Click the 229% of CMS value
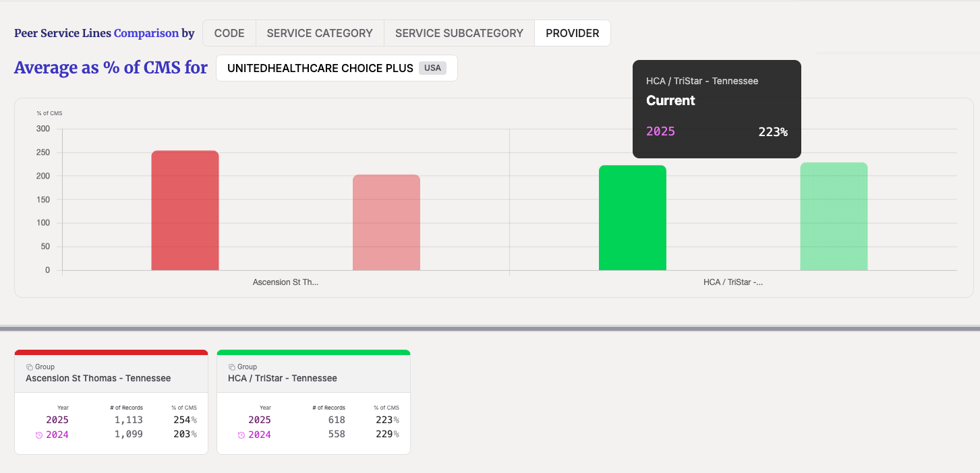The width and height of the screenshot is (980, 473). [386, 435]
